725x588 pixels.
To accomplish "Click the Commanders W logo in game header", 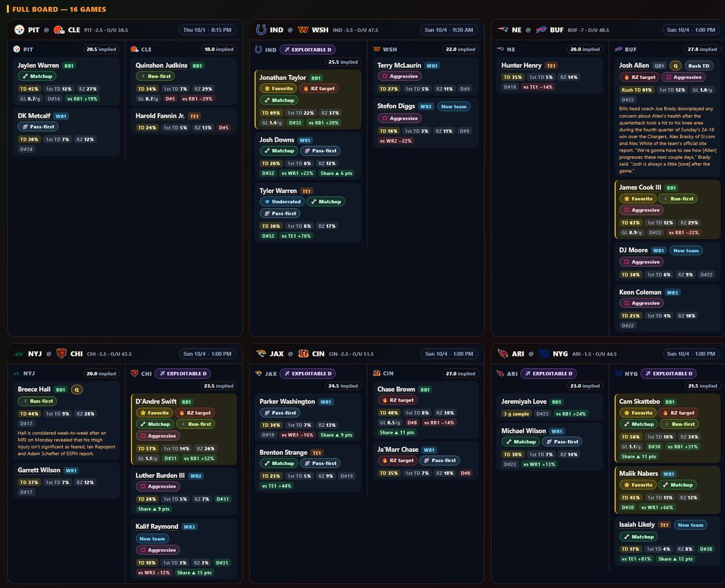I will tap(303, 30).
